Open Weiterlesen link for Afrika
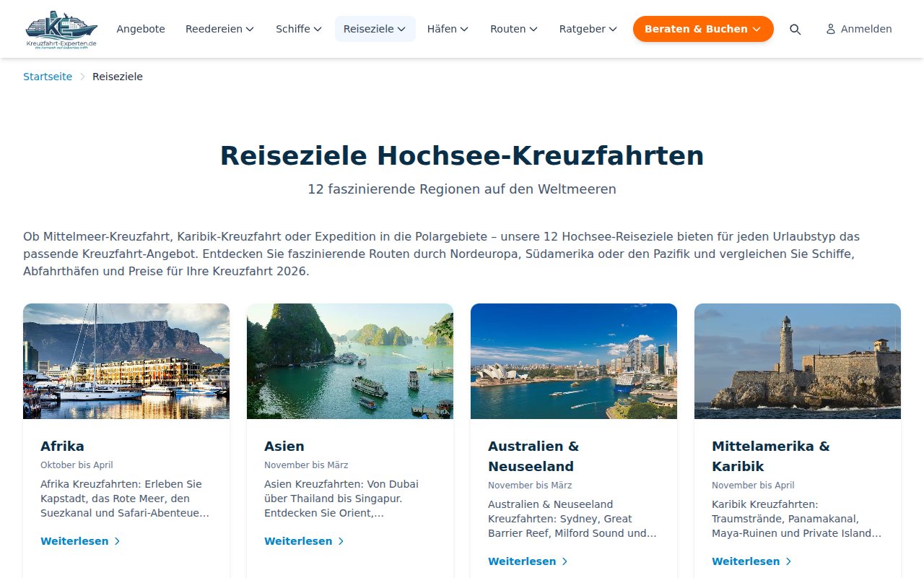Viewport: 924px width, 578px height. (x=80, y=541)
